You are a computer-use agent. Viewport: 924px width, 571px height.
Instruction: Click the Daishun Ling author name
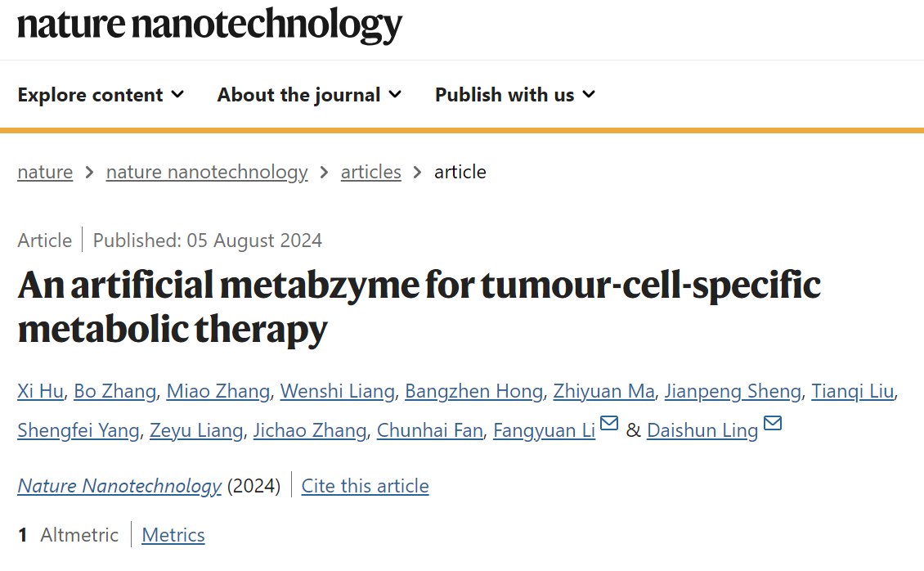(x=702, y=431)
